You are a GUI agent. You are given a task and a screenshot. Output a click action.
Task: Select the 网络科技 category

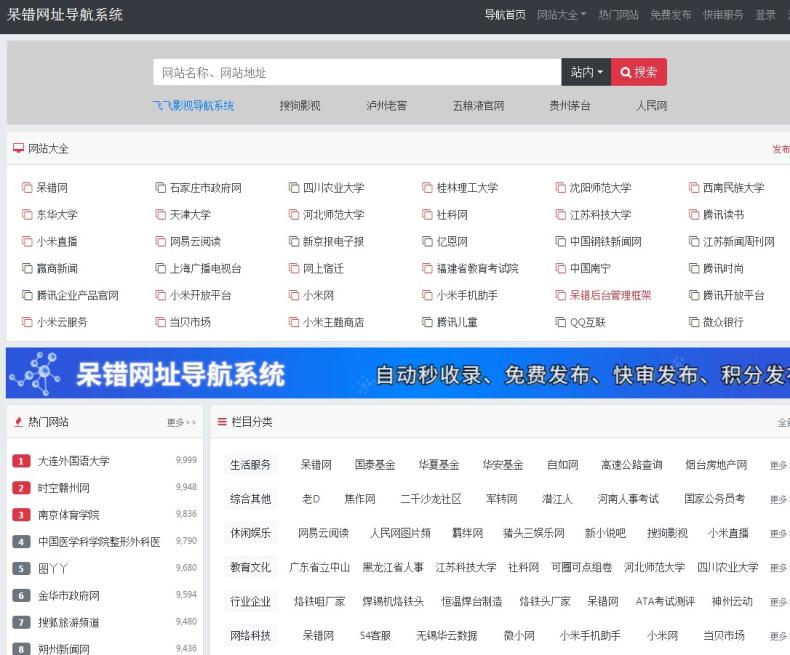[250, 636]
